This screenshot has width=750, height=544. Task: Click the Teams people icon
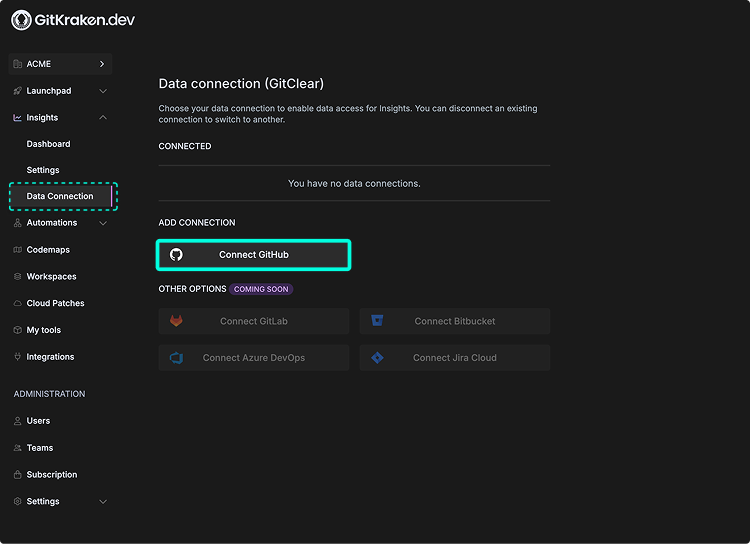[x=18, y=448]
